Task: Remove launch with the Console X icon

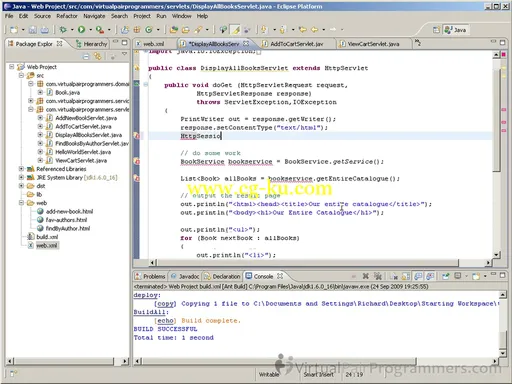Action: tap(366, 276)
